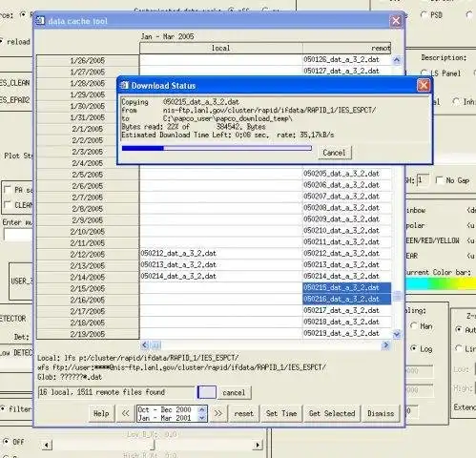
Task: Select remote file 050126_dat_a_3_2.dat
Action: coord(346,59)
